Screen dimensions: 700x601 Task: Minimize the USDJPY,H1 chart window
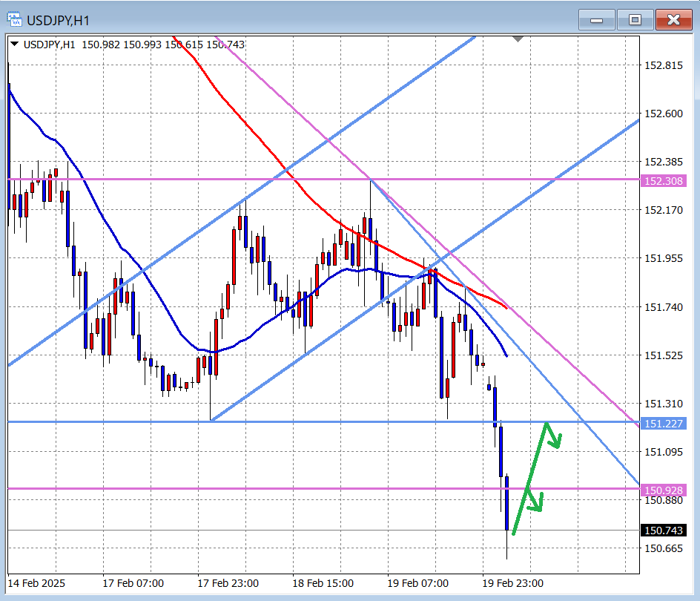click(597, 20)
